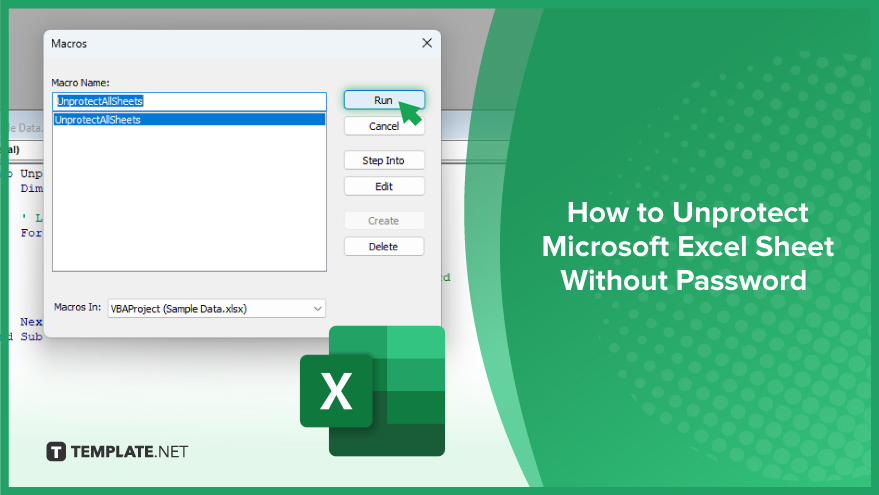879x495 pixels.
Task: Select UnprotectAllSheets in the macro list
Action: click(x=189, y=119)
